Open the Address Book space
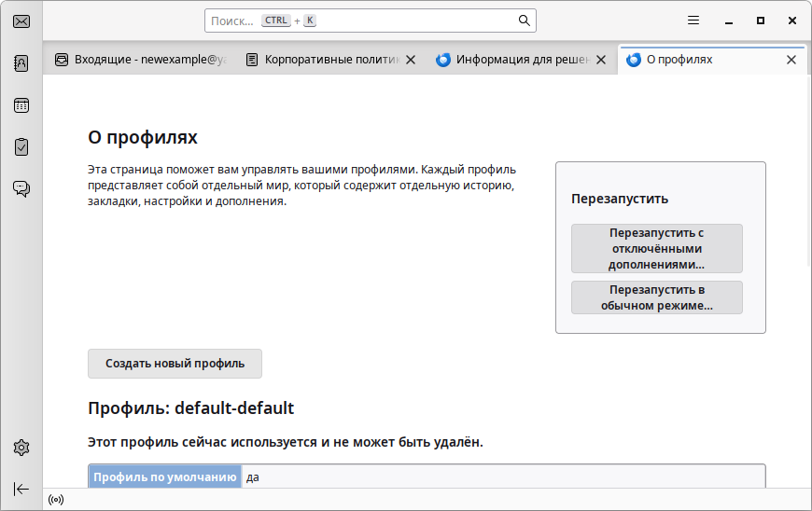 point(21,63)
